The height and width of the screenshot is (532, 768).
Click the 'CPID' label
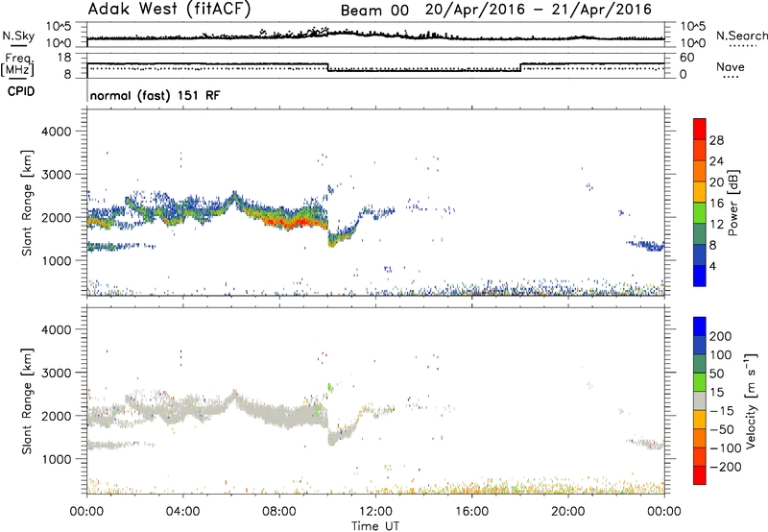coord(21,91)
